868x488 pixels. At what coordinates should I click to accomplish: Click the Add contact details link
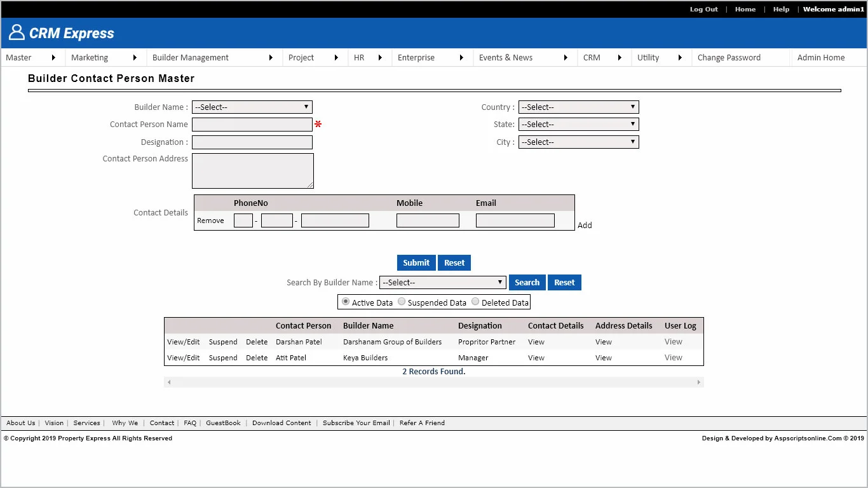(x=585, y=225)
